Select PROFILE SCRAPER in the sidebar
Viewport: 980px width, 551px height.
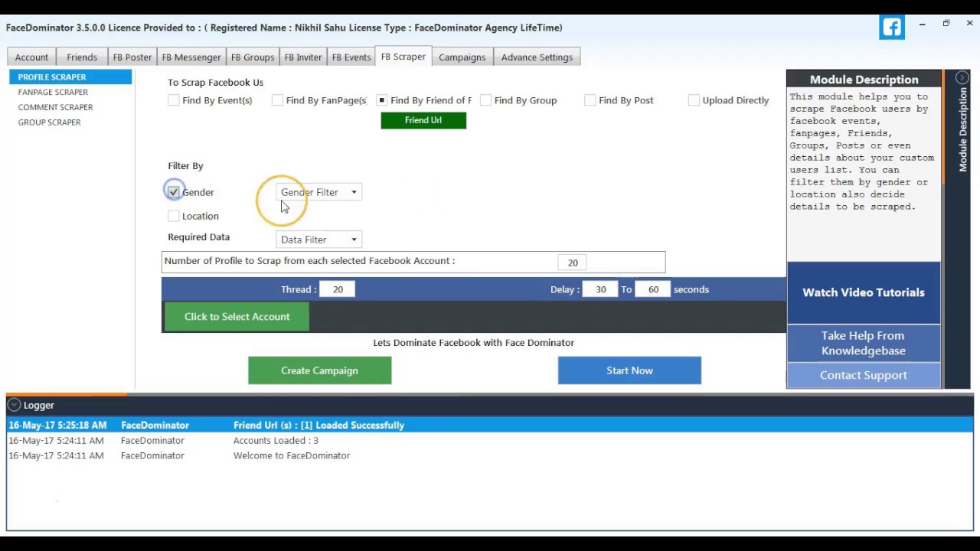70,77
